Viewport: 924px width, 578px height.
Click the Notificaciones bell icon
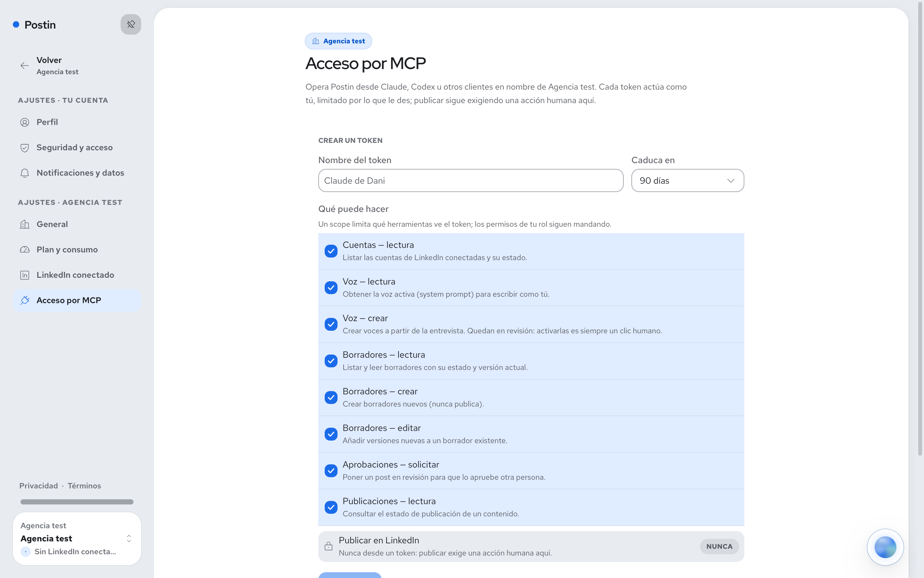tap(25, 173)
